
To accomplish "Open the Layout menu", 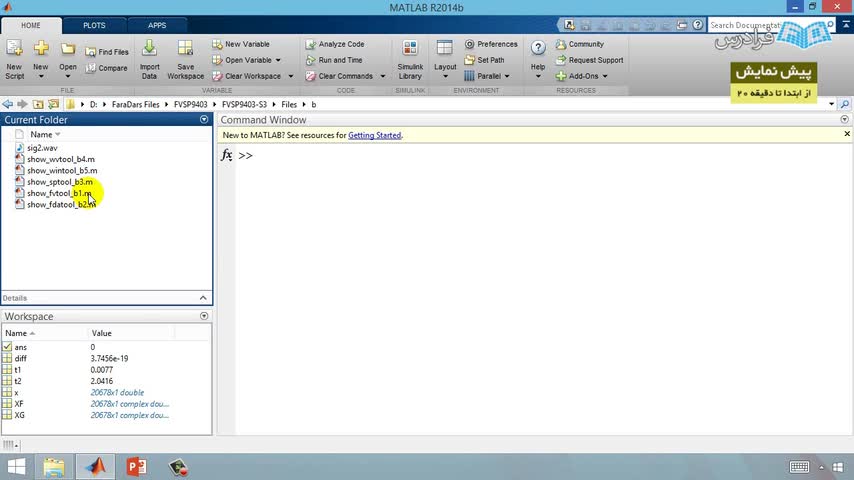I will tap(445, 59).
